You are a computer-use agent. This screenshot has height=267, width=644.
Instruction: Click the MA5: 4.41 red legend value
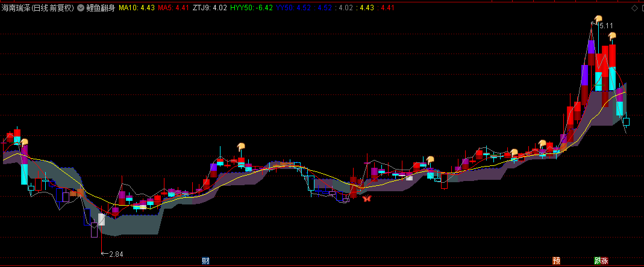[x=173, y=8]
